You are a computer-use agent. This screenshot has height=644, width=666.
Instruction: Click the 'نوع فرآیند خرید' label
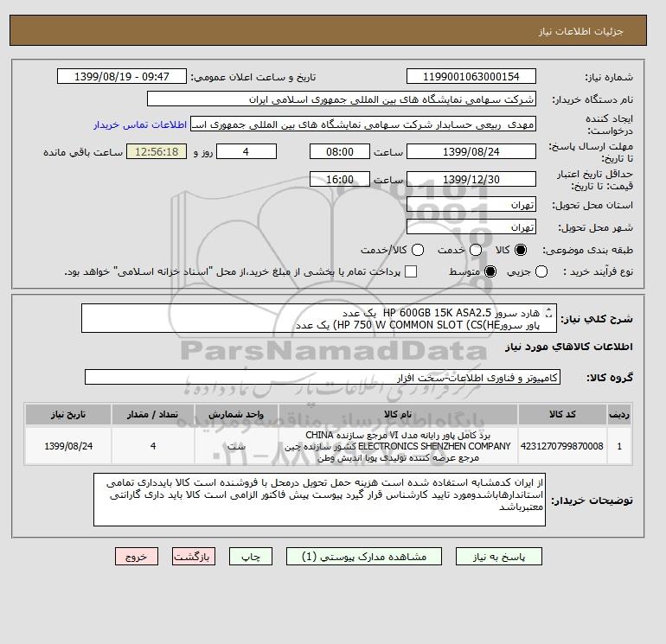(598, 271)
